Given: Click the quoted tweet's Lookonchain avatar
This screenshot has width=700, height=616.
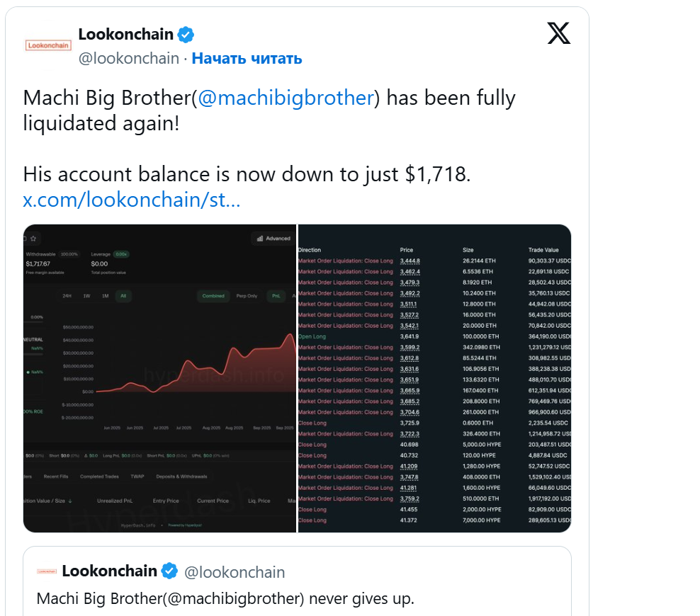Looking at the screenshot, I should (47, 571).
